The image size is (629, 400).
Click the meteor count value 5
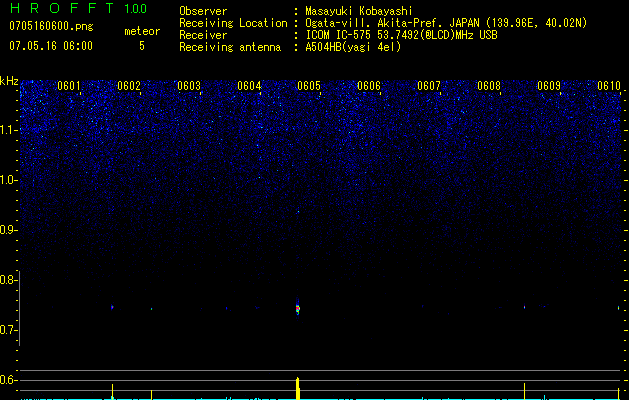coord(142,46)
